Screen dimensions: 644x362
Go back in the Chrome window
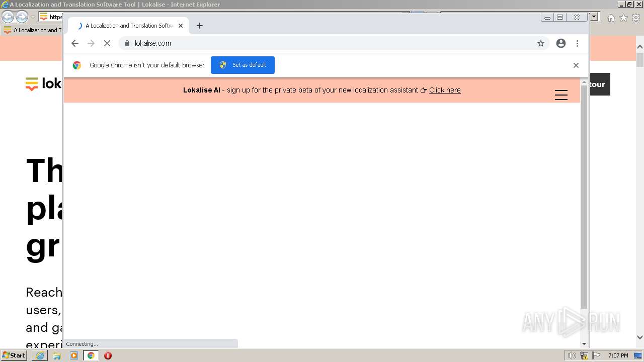tap(75, 43)
